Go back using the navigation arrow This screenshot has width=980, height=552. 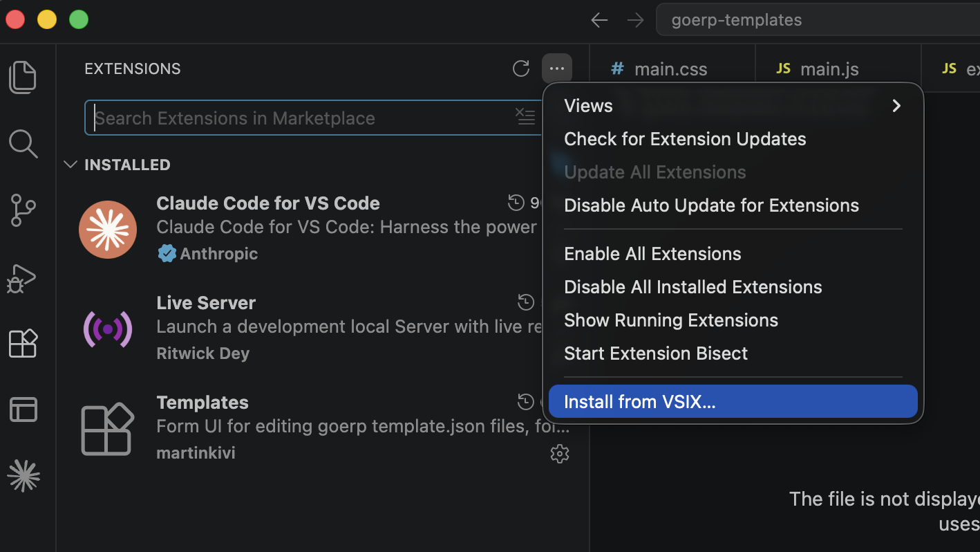pos(599,20)
